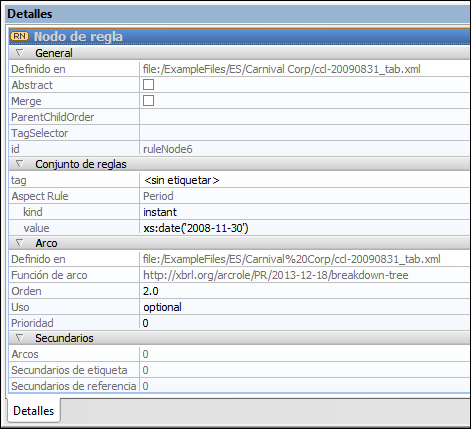Collapse the Secundarios section
The width and height of the screenshot is (471, 429).
pos(20,338)
